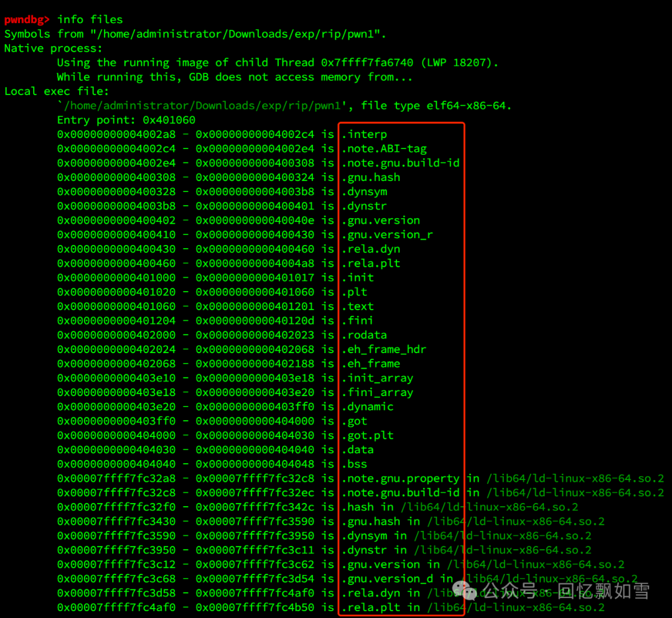Click the 'Native process:' line
The height and width of the screenshot is (618, 672).
coord(54,48)
